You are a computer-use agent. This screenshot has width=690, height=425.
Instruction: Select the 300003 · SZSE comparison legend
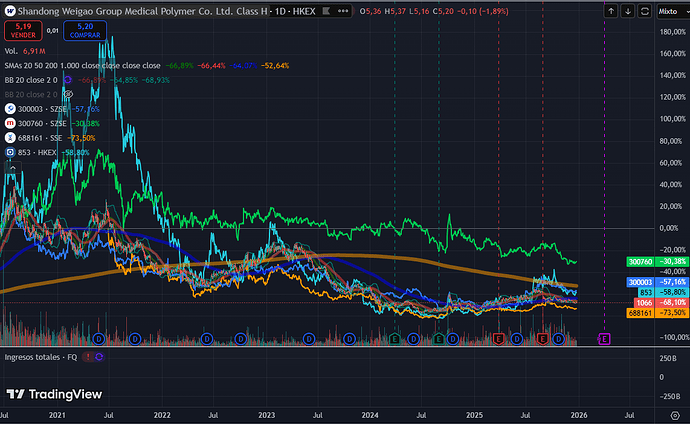(x=42, y=109)
